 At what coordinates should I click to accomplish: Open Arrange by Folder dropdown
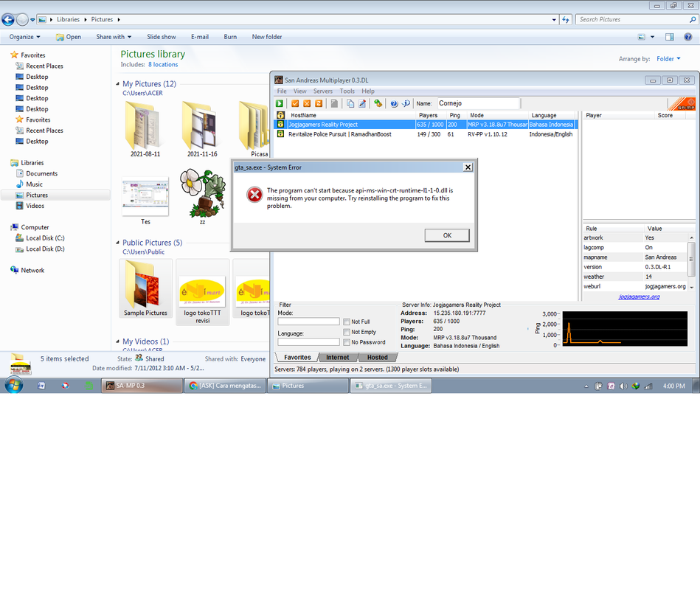click(668, 59)
